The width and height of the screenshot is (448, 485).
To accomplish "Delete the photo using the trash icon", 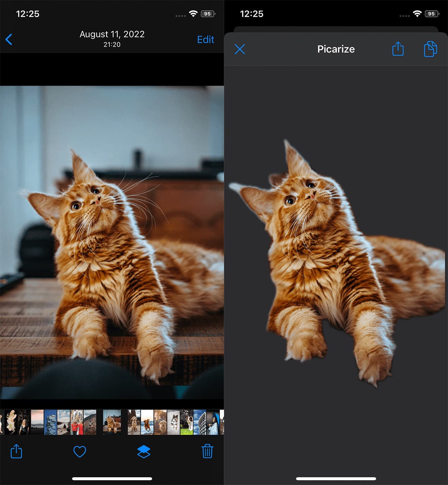I will (x=207, y=451).
